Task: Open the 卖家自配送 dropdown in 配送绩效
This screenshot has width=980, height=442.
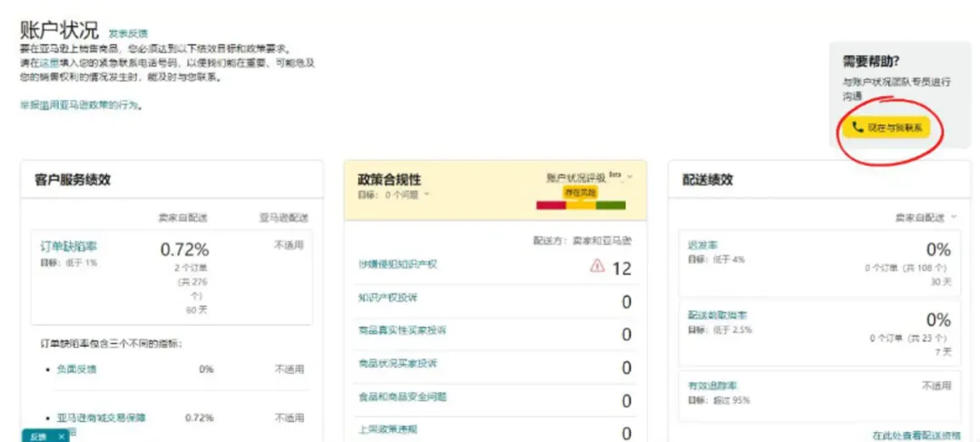Action: point(926,217)
